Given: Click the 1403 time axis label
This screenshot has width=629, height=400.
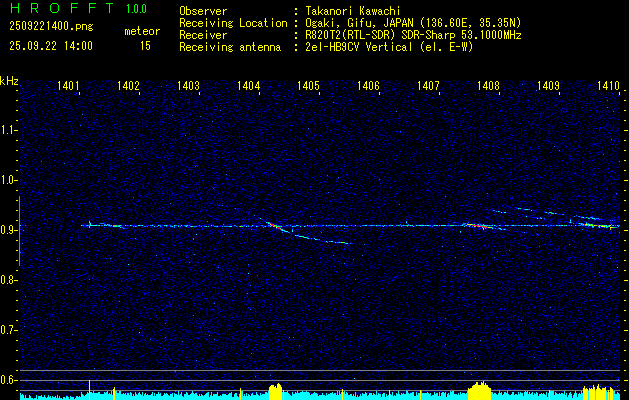Looking at the screenshot, I should coord(188,85).
